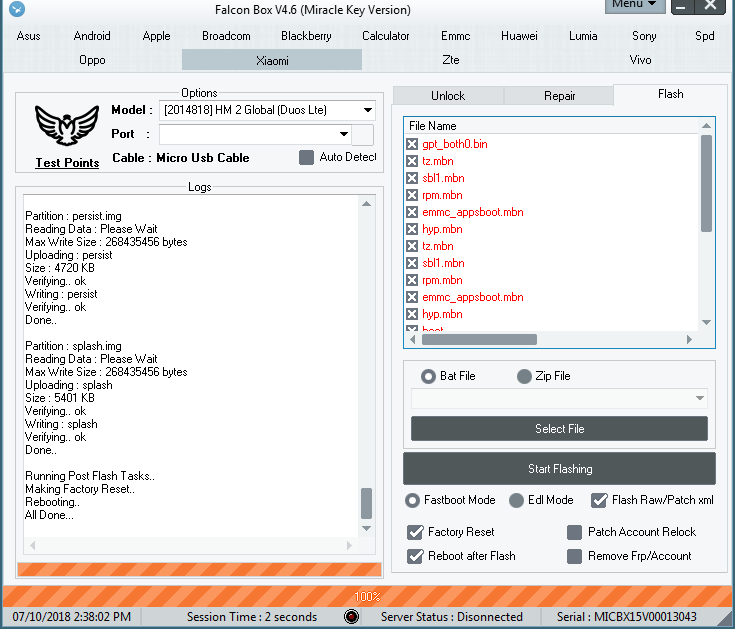735x629 pixels.
Task: Switch to the Flash tab
Action: (x=670, y=94)
